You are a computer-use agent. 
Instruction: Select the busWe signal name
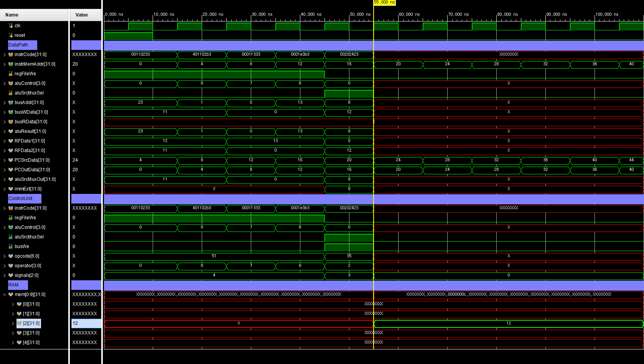[x=22, y=247]
